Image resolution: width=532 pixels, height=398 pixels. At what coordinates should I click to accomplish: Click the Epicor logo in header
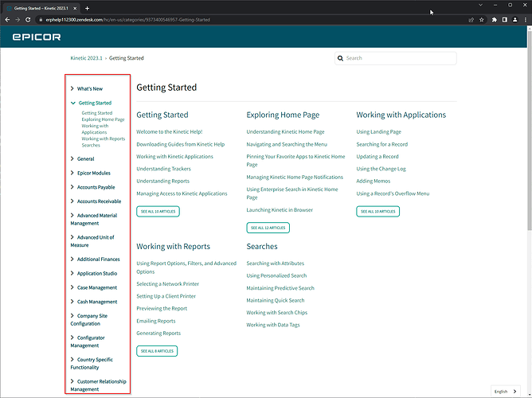37,37
